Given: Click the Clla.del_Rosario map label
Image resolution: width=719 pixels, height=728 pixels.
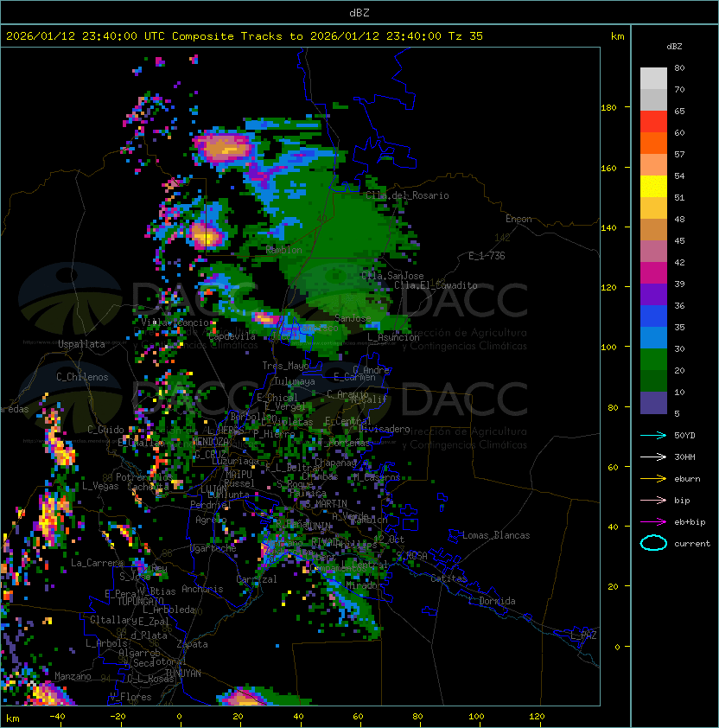Looking at the screenshot, I should click(407, 195).
